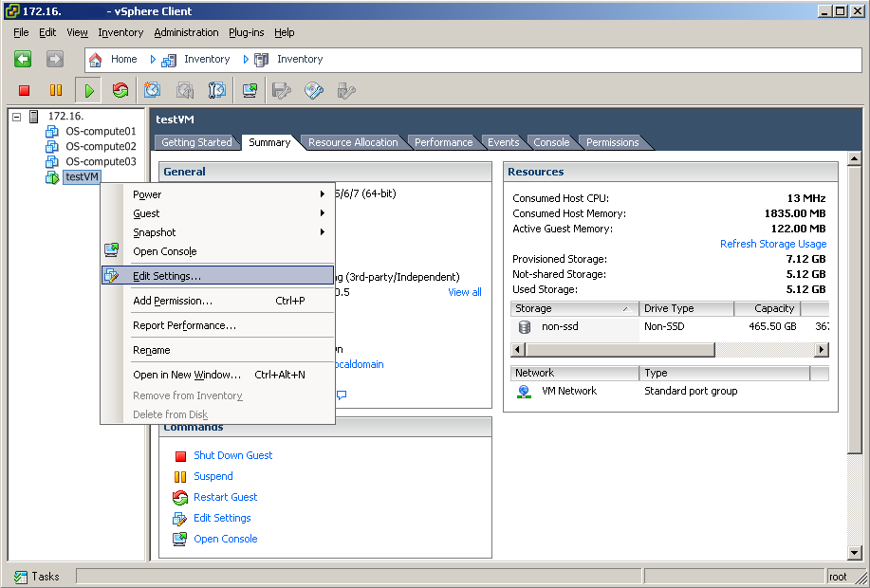Click the red Shut Down Guest icon
This screenshot has width=870, height=588.
pyautogui.click(x=180, y=456)
